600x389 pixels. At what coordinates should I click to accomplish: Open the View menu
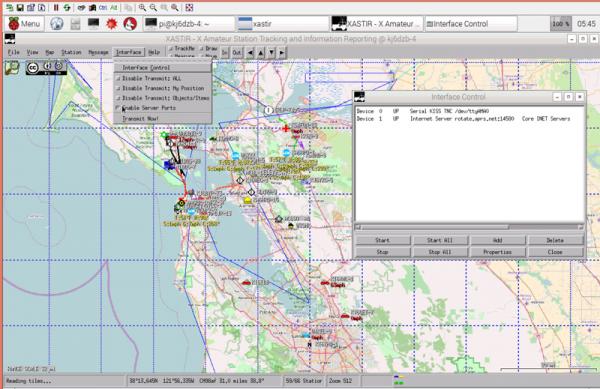33,52
